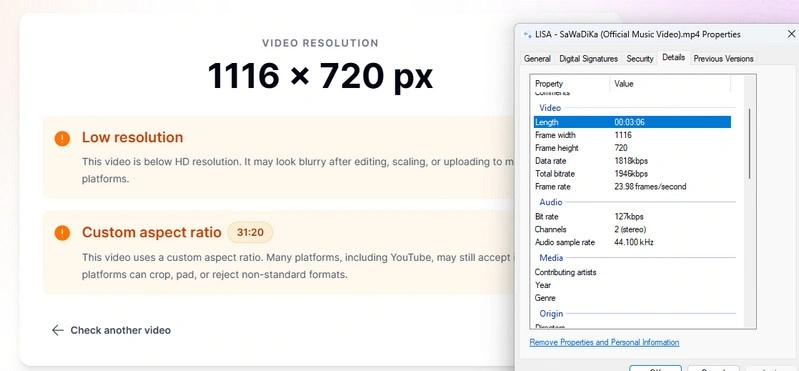The image size is (799, 371).
Task: Click the Video section heading
Action: pyautogui.click(x=550, y=108)
